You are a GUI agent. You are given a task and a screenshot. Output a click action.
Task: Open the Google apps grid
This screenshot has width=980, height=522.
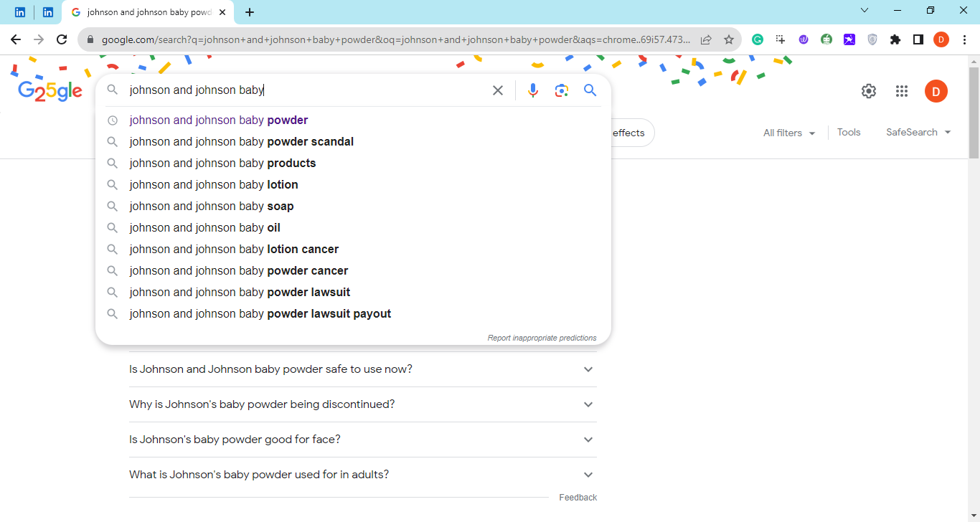902,91
